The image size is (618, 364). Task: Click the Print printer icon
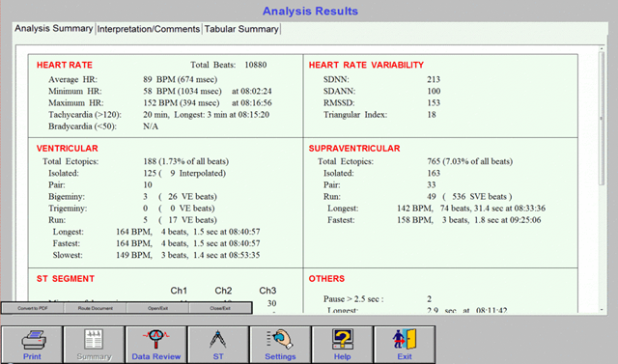pos(34,339)
